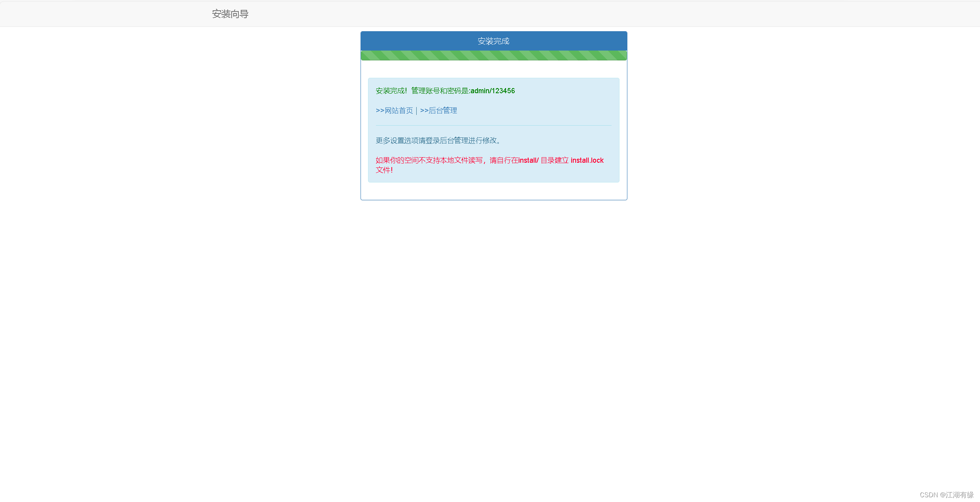Image resolution: width=980 pixels, height=502 pixels.
Task: Click the 登录后台管理进行修改 phrase
Action: [x=461, y=141]
